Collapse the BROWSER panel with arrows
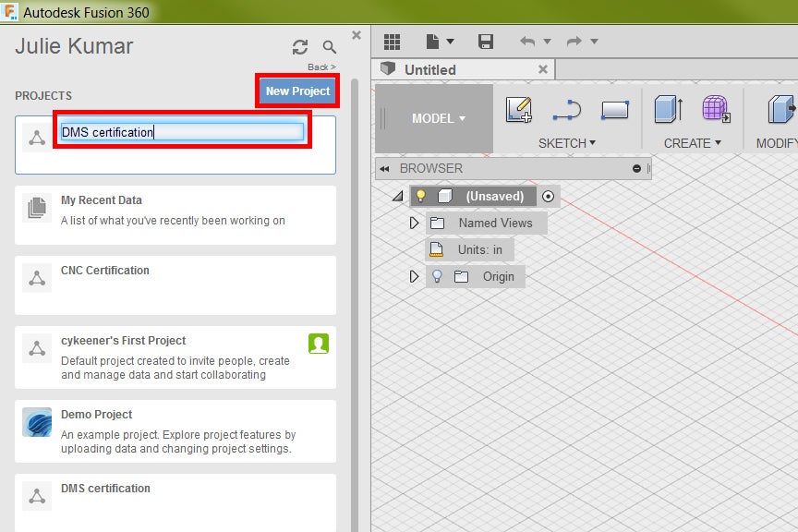The image size is (798, 532). (384, 169)
